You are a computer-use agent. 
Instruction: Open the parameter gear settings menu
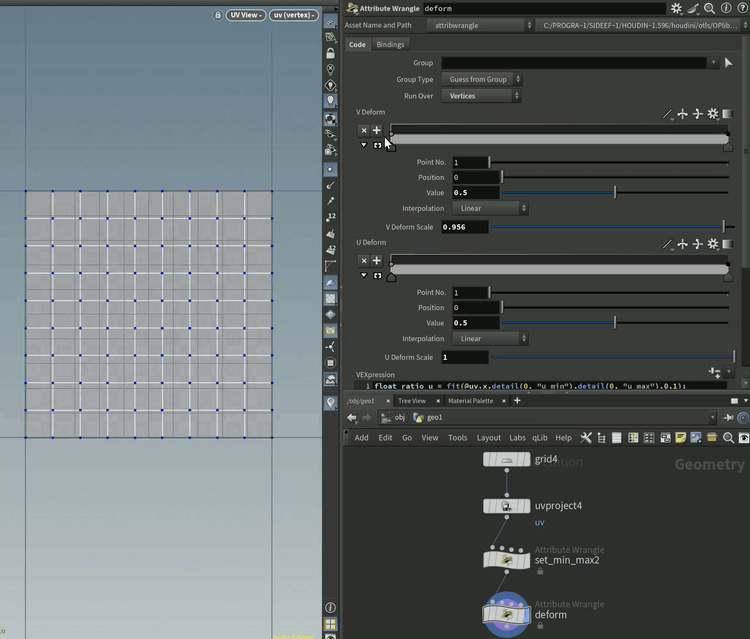point(676,8)
